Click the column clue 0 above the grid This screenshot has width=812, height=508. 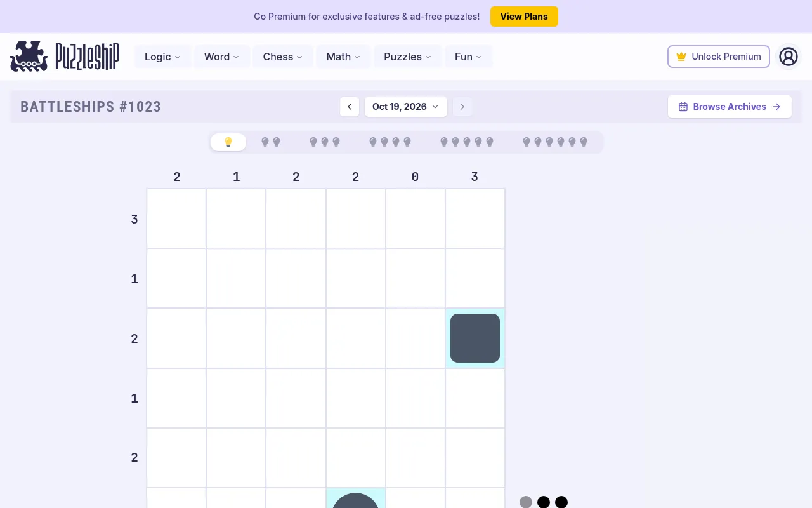coord(415,177)
